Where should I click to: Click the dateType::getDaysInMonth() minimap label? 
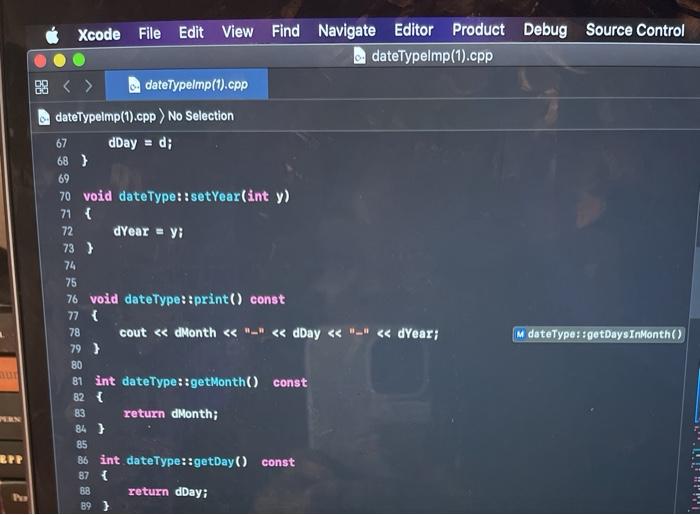598,334
